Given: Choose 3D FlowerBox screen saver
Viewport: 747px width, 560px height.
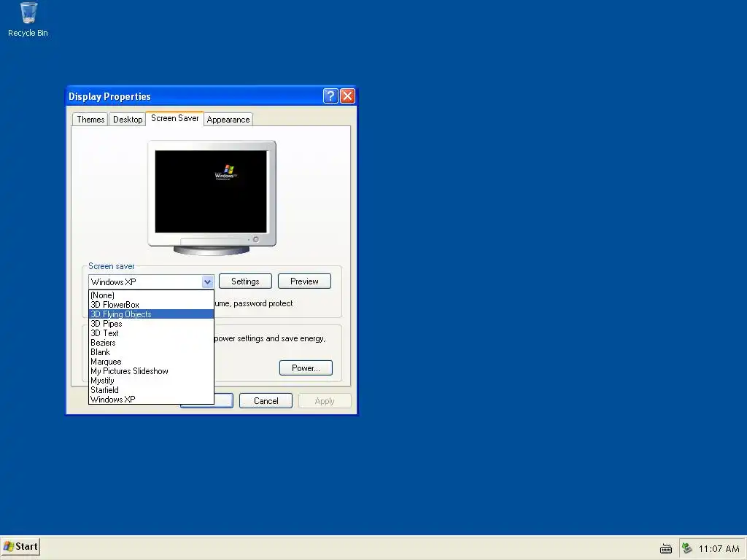Looking at the screenshot, I should (151, 305).
